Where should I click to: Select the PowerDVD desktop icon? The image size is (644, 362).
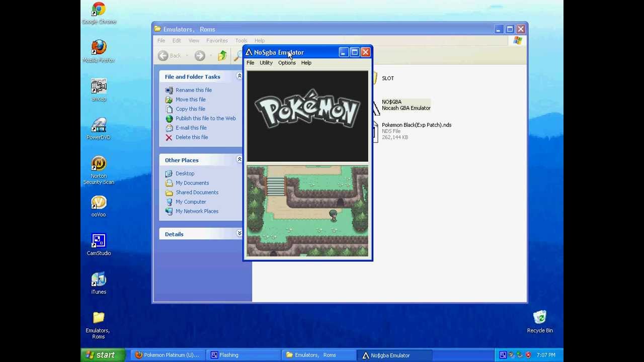coord(99,129)
